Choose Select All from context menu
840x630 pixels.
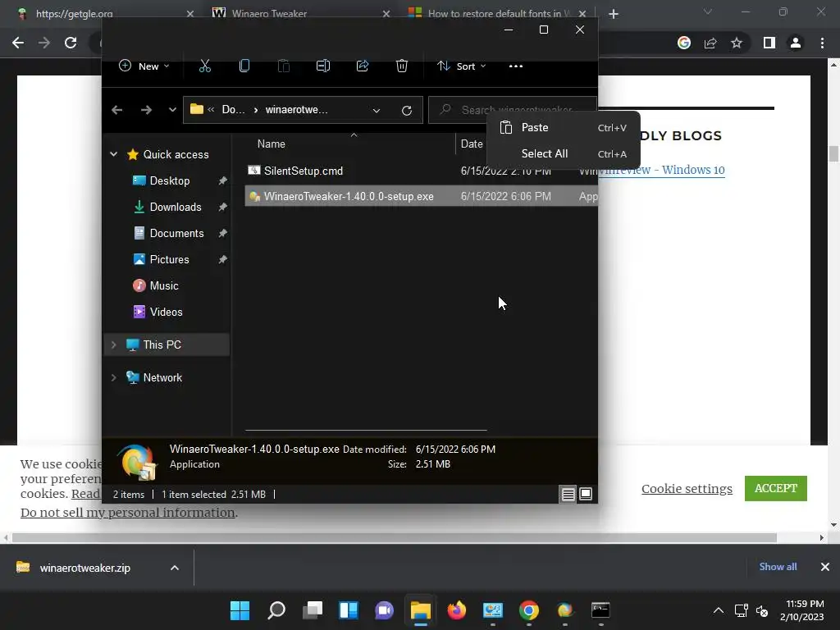pyautogui.click(x=563, y=153)
